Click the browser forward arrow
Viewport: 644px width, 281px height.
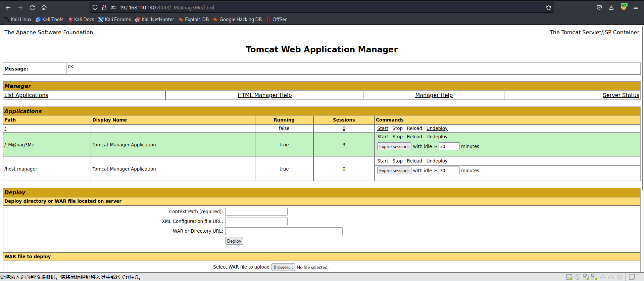point(20,7)
